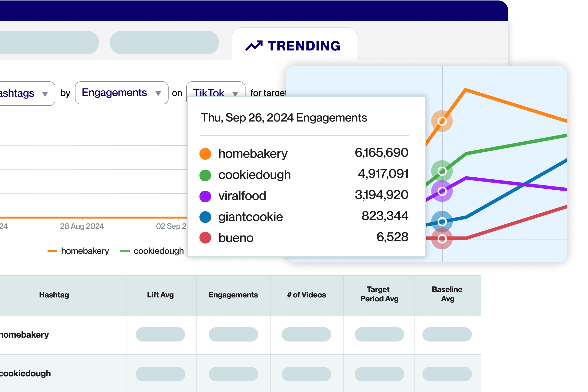Click homebakery # of Videos cell placeholder
Image resolution: width=588 pixels, height=392 pixels.
[306, 334]
